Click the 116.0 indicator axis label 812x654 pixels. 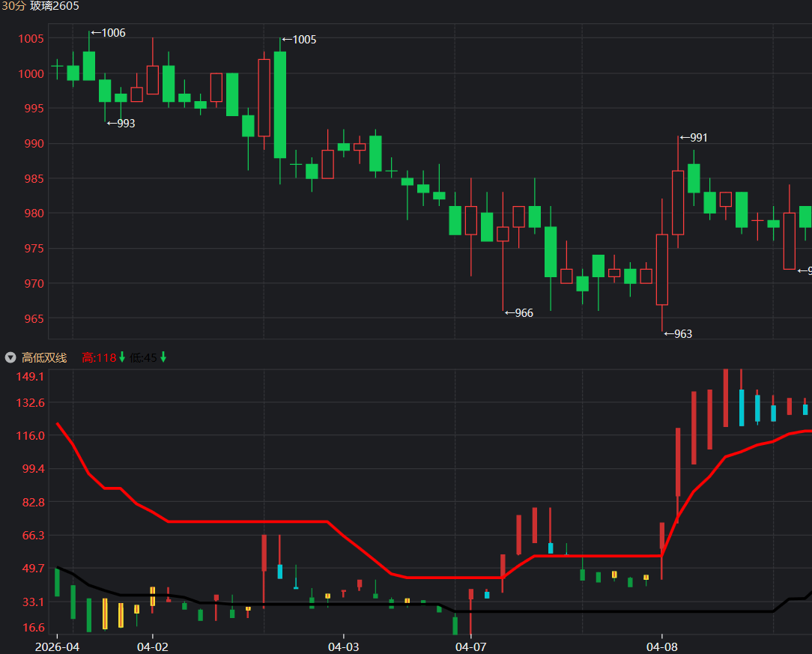(x=30, y=435)
